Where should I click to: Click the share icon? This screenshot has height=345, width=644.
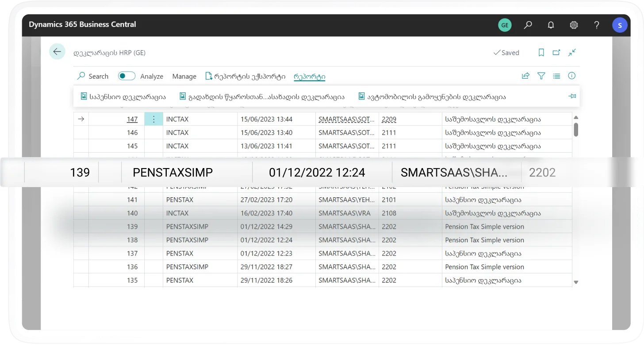525,76
